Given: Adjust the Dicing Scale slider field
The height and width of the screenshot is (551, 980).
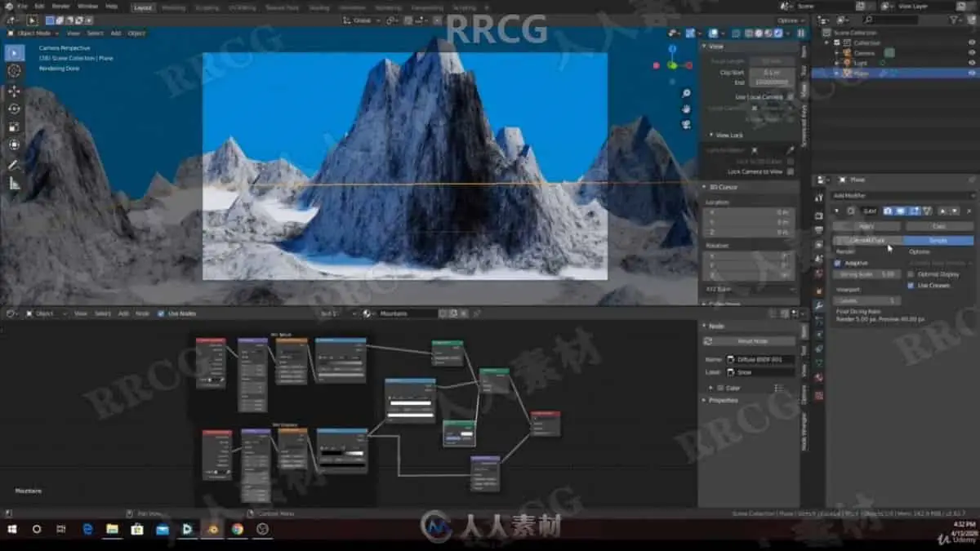Looking at the screenshot, I should [x=867, y=274].
